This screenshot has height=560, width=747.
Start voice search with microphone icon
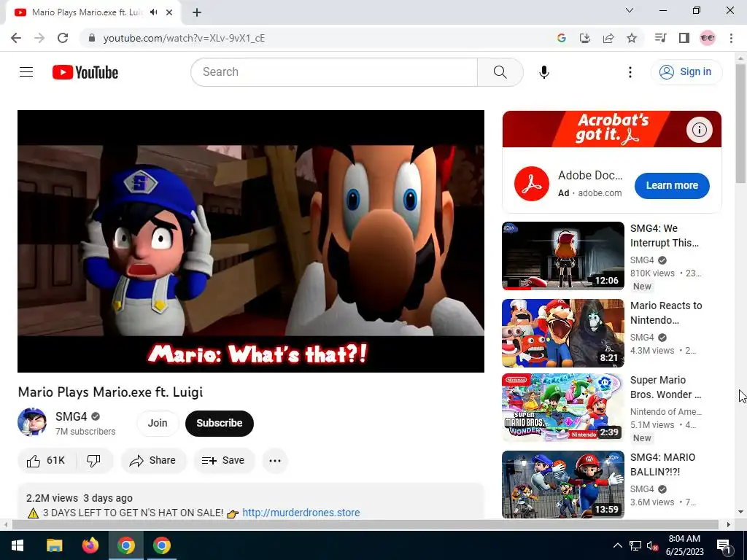[x=544, y=72]
